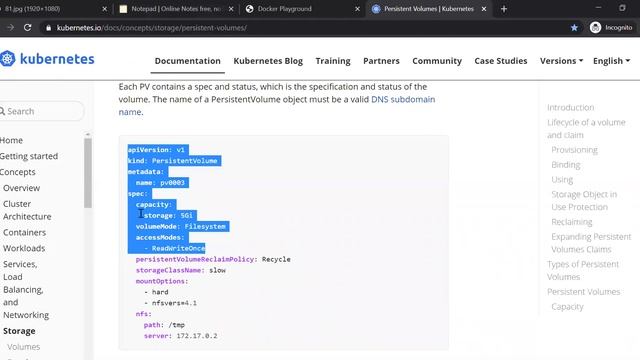
Task: Open Overview in sidebar
Action: (22, 188)
